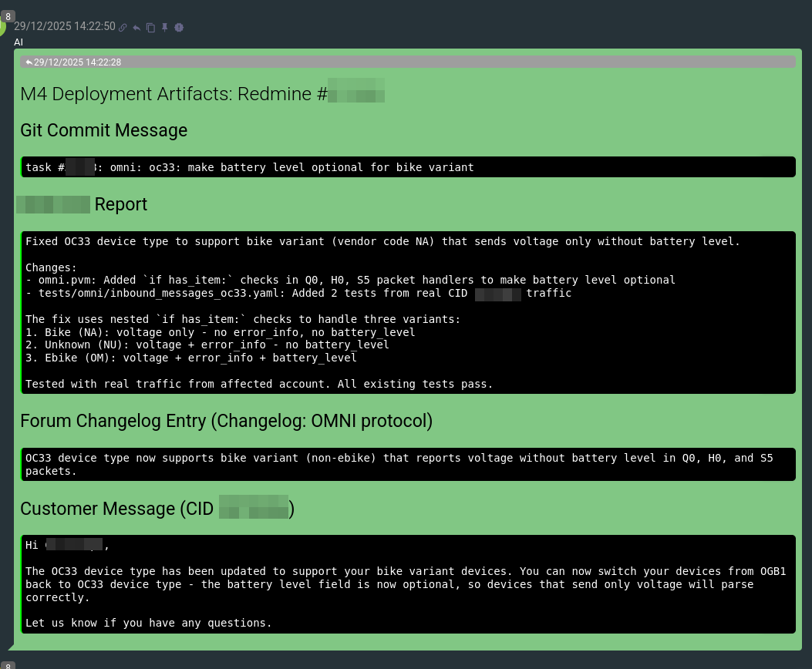Report message with the exclamation badge icon
Screen dimensions: 812x669
[179, 28]
